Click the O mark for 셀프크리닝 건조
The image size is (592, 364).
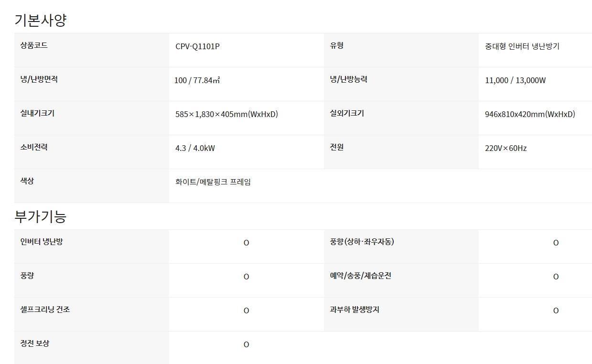coord(246,310)
